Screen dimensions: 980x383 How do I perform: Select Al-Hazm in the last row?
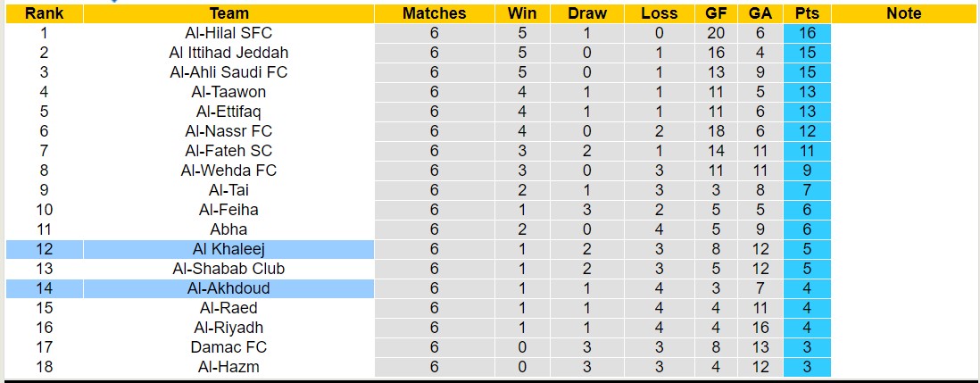(228, 367)
